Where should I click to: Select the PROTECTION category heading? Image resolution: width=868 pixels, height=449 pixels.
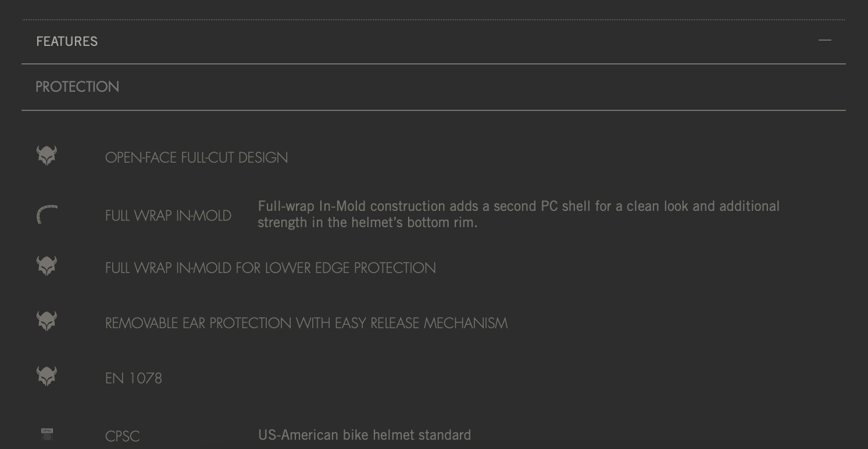click(77, 87)
